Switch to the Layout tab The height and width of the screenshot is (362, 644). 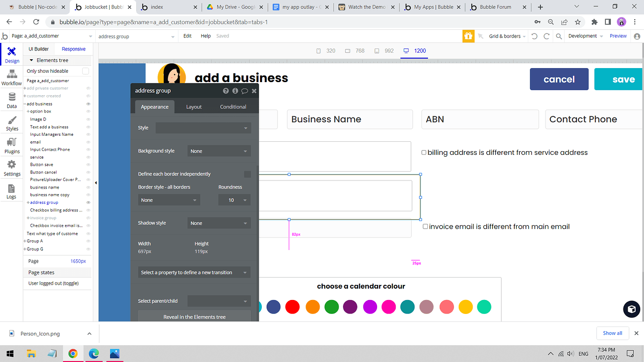(x=194, y=106)
